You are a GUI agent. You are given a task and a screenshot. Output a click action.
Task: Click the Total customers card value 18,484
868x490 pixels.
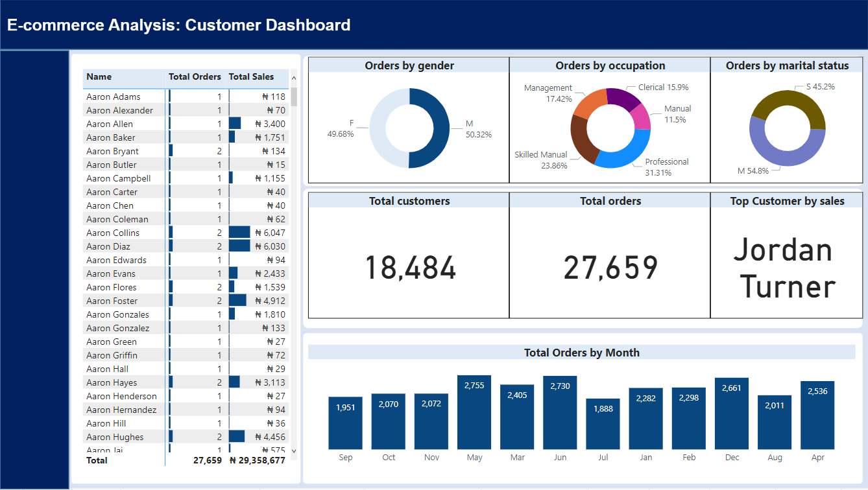click(410, 267)
